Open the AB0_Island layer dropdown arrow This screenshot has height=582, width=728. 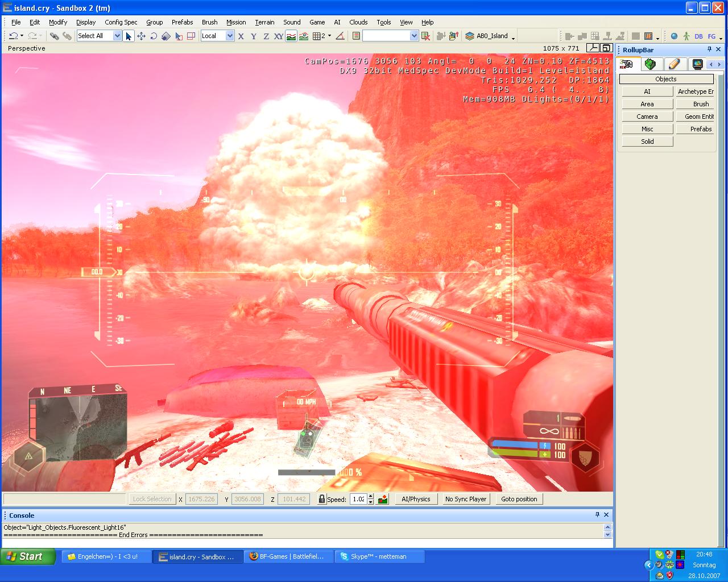click(513, 38)
